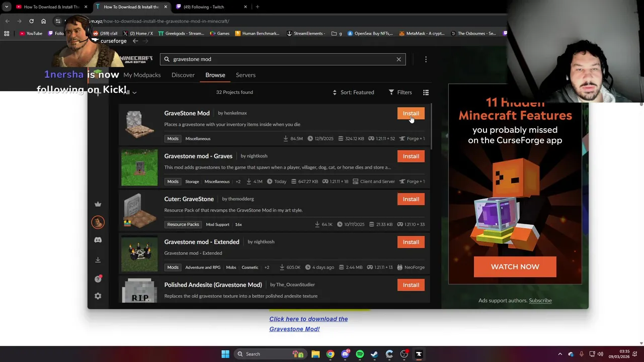Screen dimensions: 644x362
Task: Open the Filters panel
Action: 400,93
